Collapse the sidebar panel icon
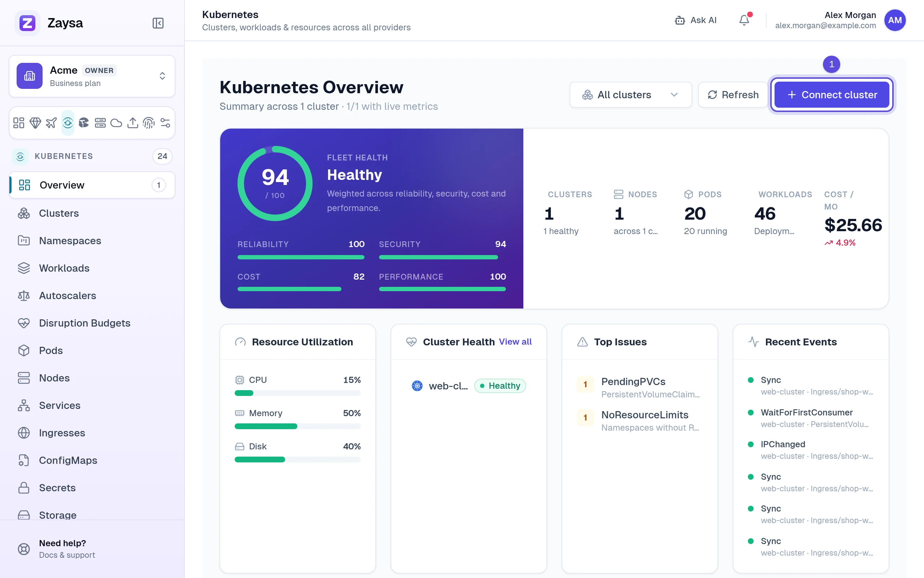The width and height of the screenshot is (924, 578). tap(158, 23)
